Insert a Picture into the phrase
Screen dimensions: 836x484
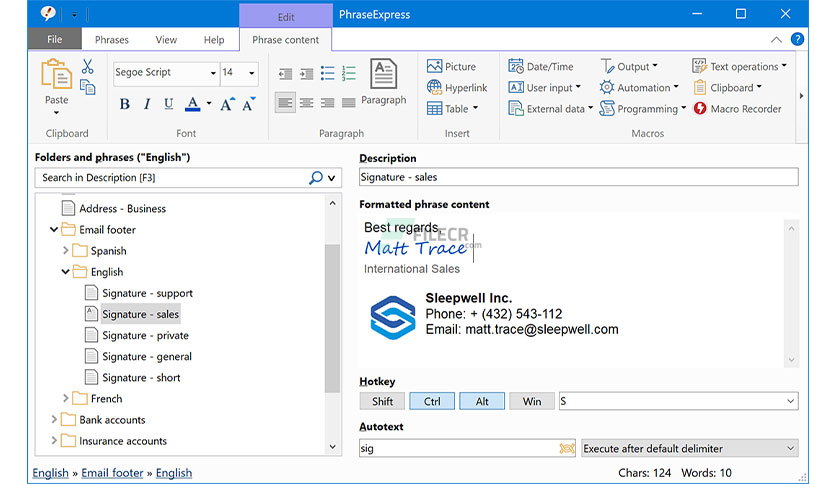(x=451, y=66)
